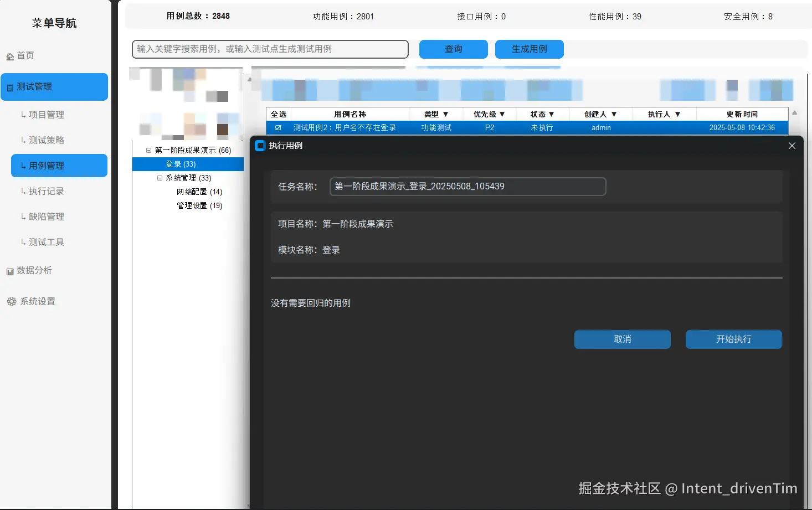Click the admin creator cell

[x=601, y=127]
